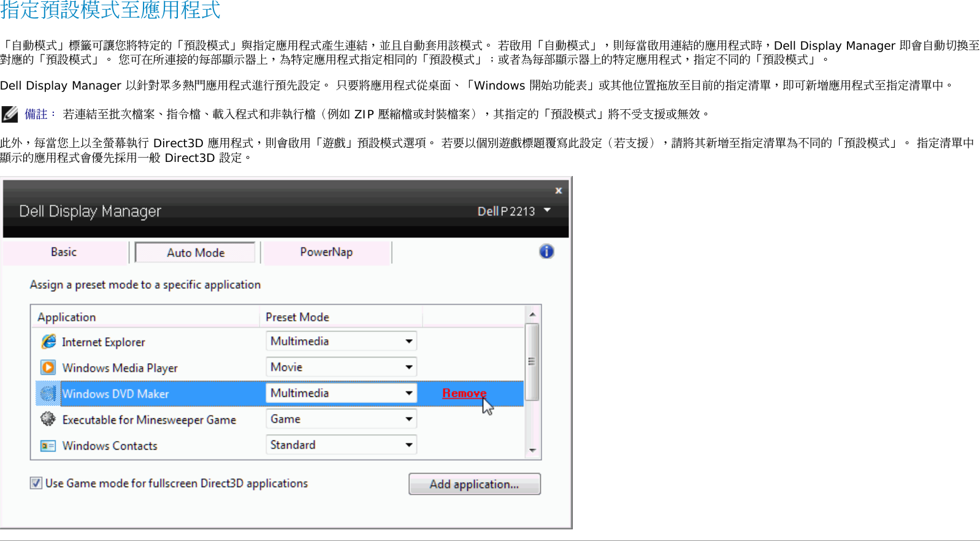Click Assign a preset mode instruction text
Screen dimensions: 980x541
145,285
